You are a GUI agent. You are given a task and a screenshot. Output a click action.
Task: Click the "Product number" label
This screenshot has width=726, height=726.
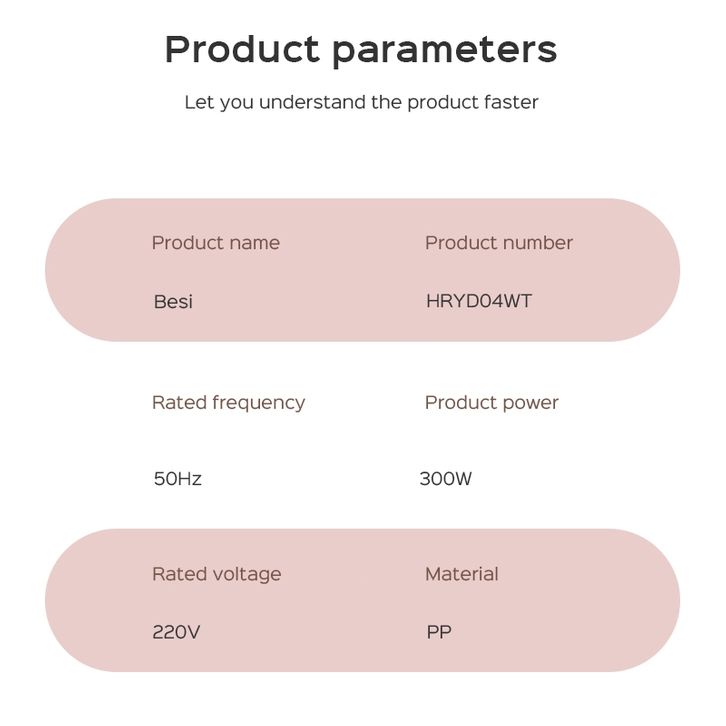pyautogui.click(x=499, y=243)
